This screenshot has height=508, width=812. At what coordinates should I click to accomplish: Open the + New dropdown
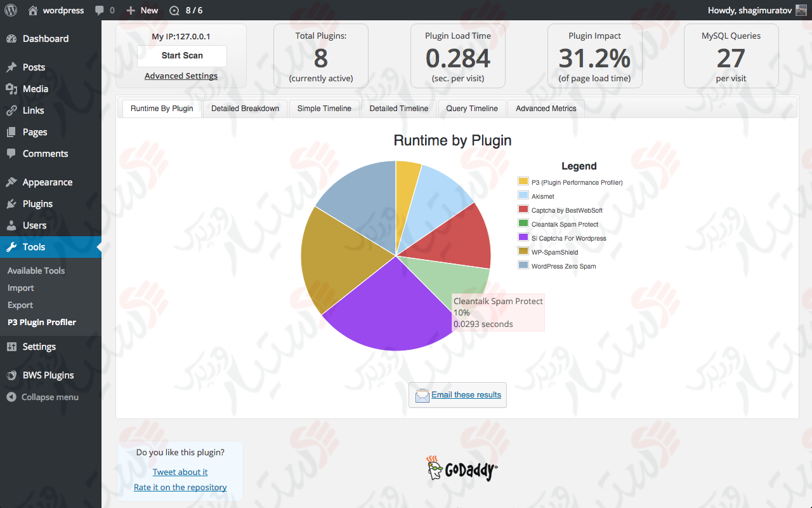pyautogui.click(x=141, y=10)
